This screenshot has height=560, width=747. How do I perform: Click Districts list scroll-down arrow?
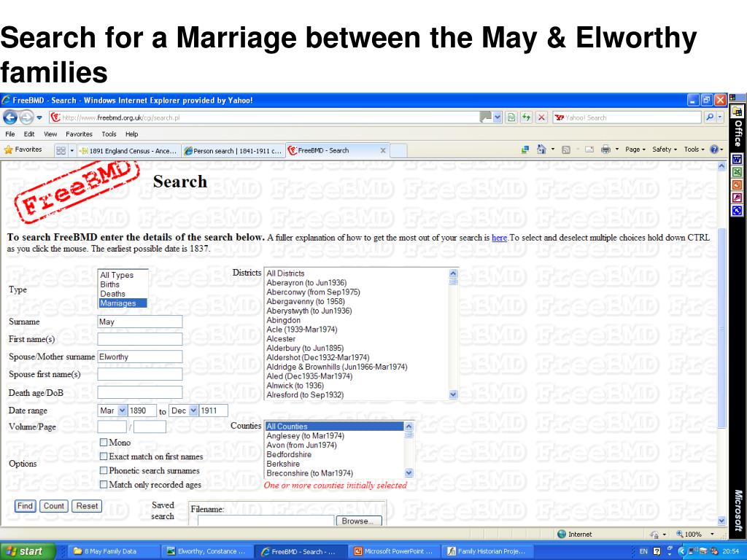click(453, 394)
